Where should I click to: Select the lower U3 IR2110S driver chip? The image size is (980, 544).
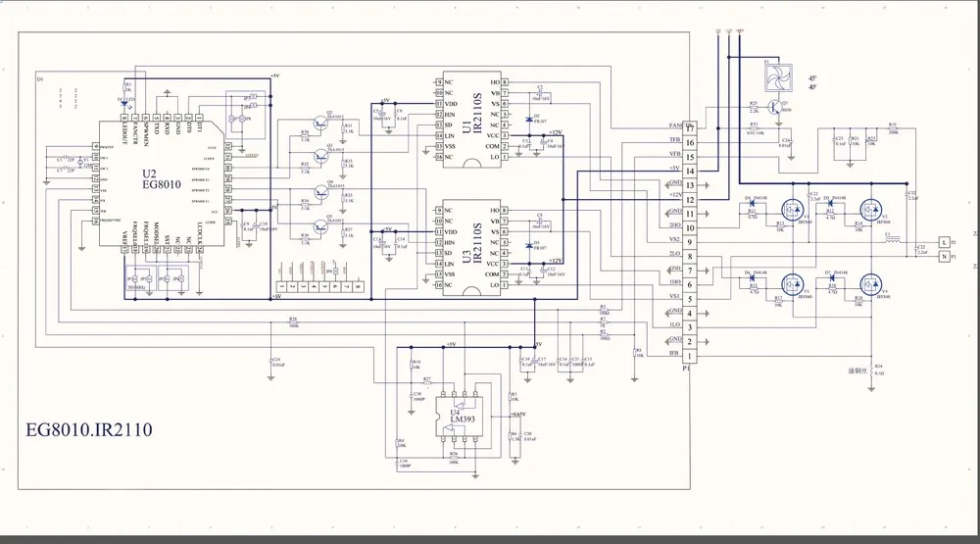[x=472, y=247]
